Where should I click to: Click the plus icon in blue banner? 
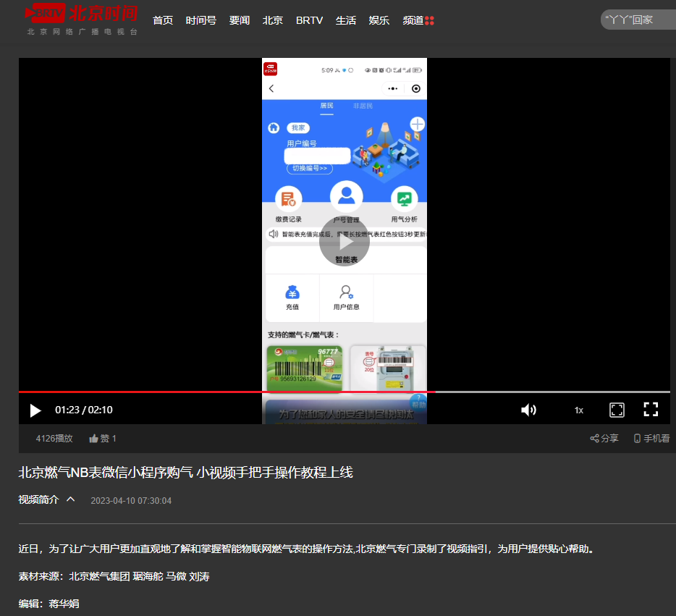pos(417,125)
